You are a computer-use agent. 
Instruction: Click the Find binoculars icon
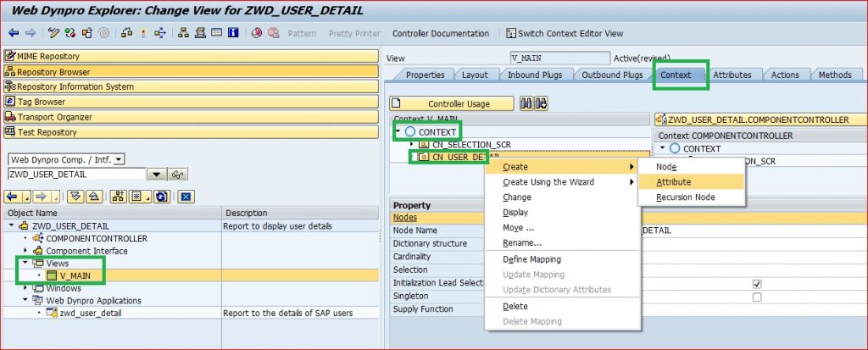pyautogui.click(x=526, y=103)
